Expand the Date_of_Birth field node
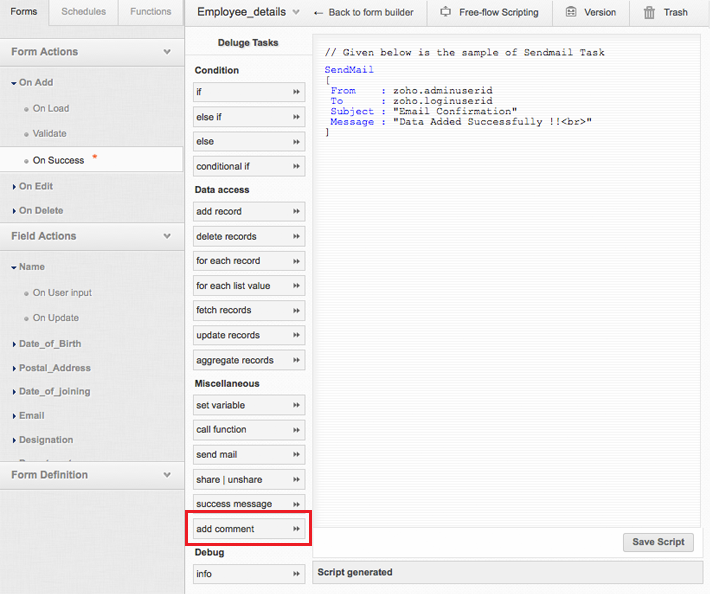Screen dimensions: 710x594 click(14, 344)
